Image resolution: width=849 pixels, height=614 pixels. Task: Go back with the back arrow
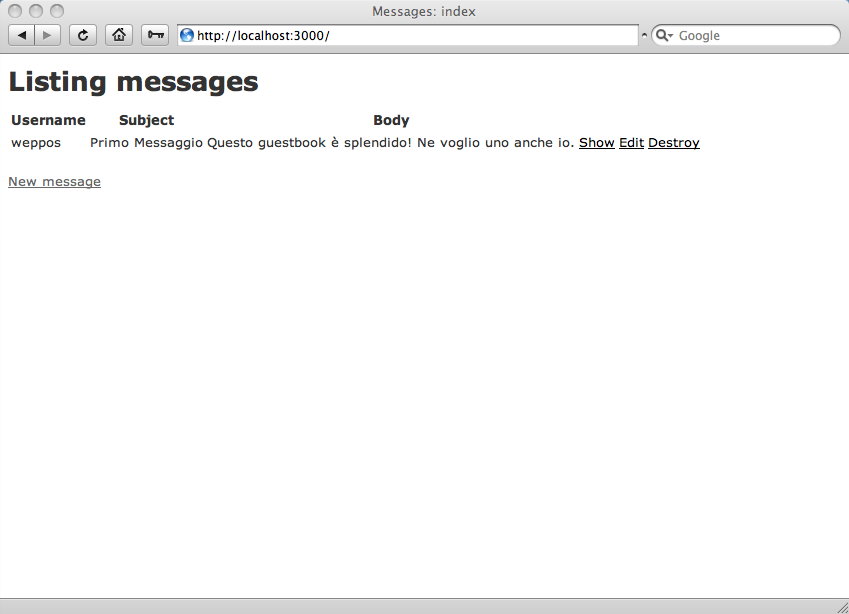pyautogui.click(x=22, y=35)
